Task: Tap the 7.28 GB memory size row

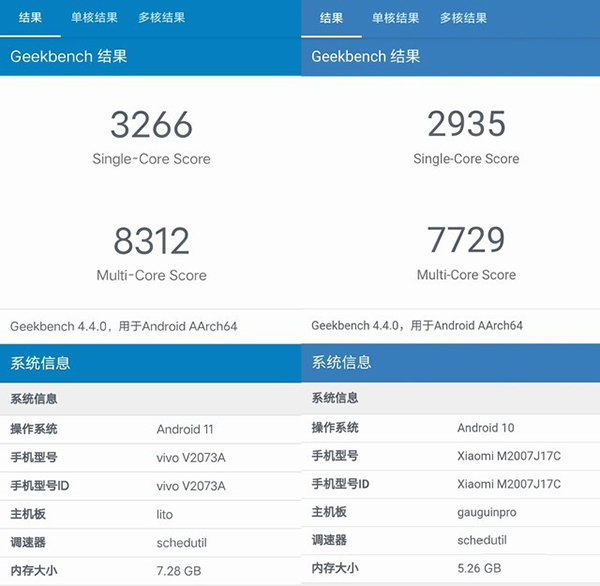Action: pyautogui.click(x=150, y=569)
